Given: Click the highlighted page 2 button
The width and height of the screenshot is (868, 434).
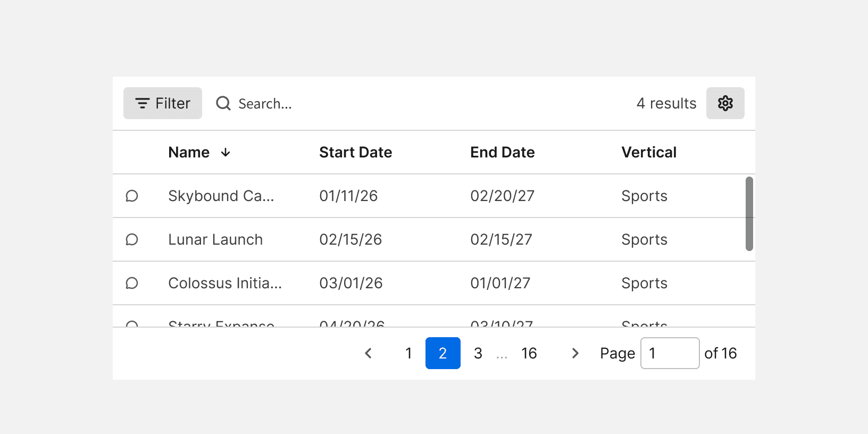Looking at the screenshot, I should tap(443, 353).
